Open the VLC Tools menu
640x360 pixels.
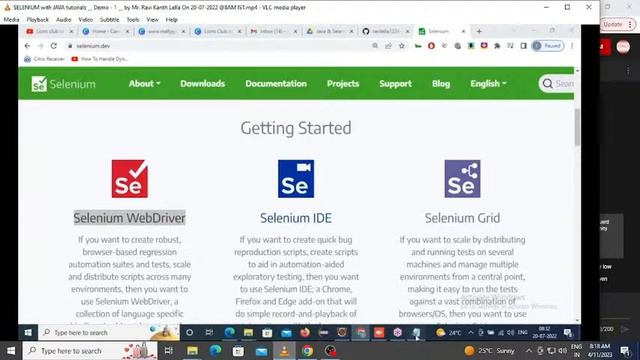pos(133,20)
